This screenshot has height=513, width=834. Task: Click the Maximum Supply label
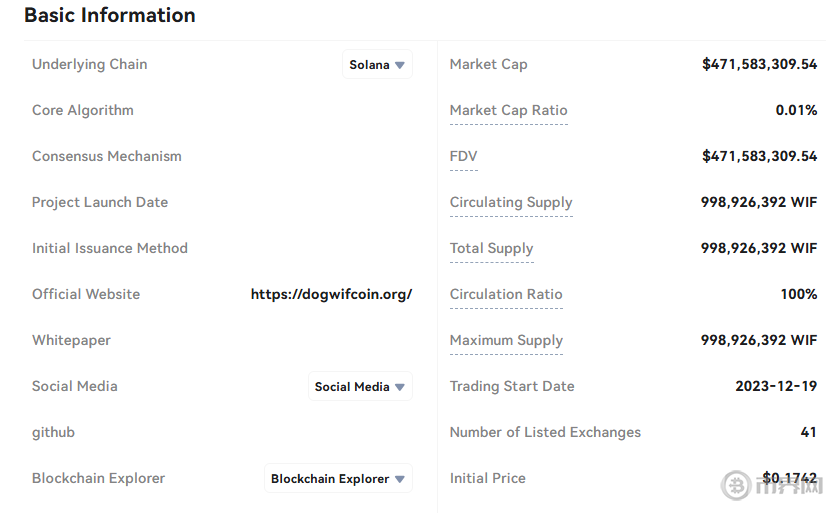pyautogui.click(x=506, y=341)
